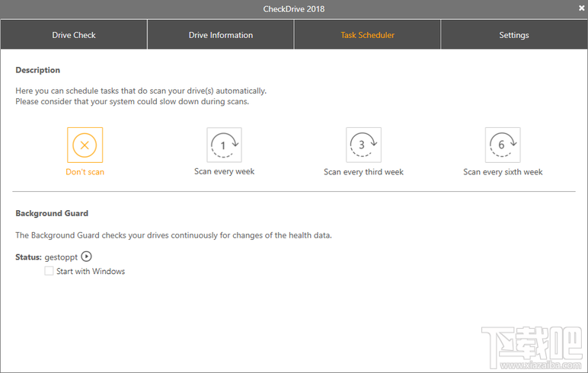Click the Scan every sixth week label
The height and width of the screenshot is (373, 588).
click(x=503, y=172)
